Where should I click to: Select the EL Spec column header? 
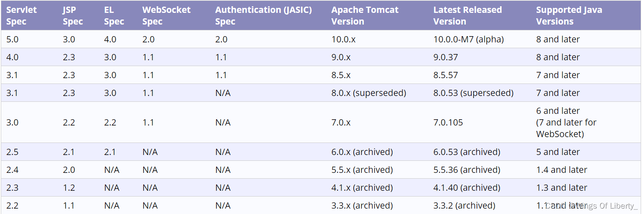pyautogui.click(x=114, y=16)
